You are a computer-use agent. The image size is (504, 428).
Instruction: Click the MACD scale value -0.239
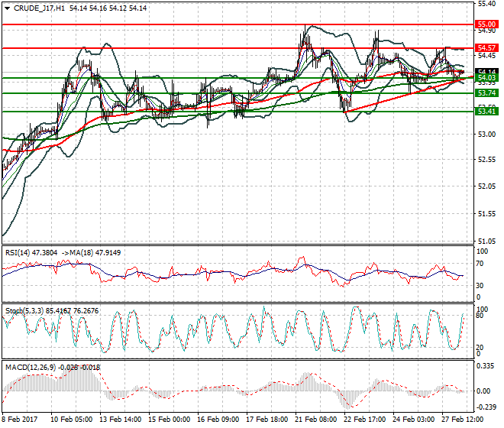click(486, 407)
